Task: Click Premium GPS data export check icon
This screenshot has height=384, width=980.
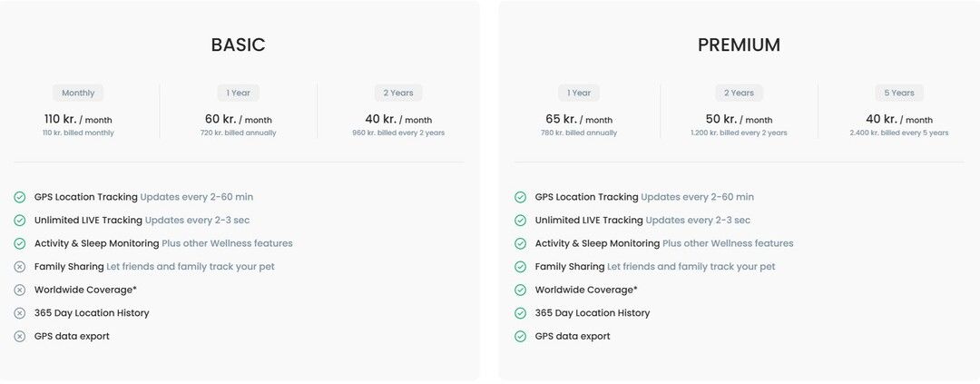Action: pos(520,337)
